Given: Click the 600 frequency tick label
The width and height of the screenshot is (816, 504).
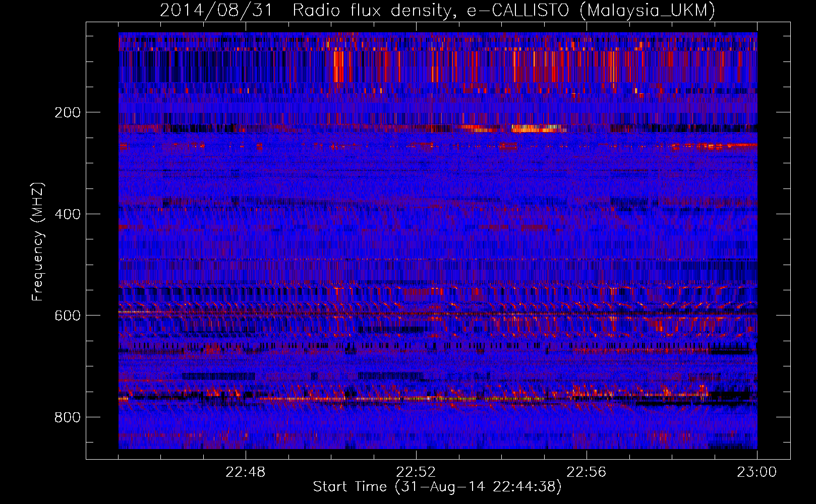Looking at the screenshot, I should pyautogui.click(x=67, y=316).
